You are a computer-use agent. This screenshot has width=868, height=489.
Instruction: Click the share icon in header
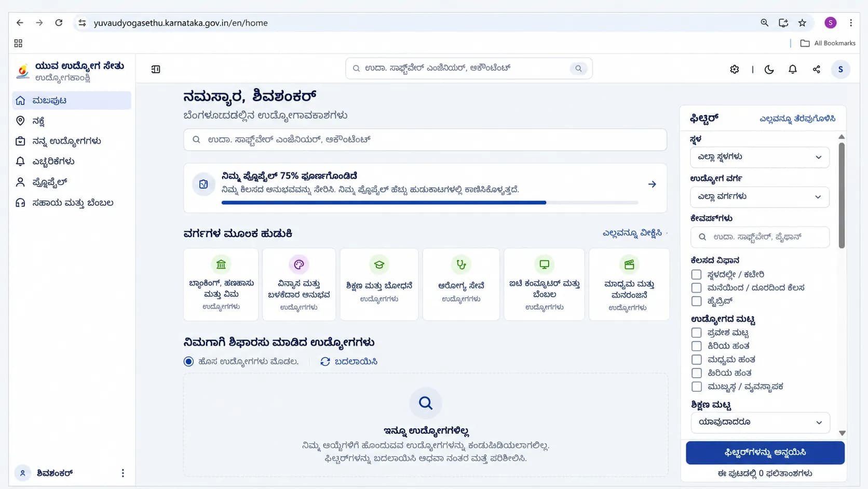pos(816,69)
